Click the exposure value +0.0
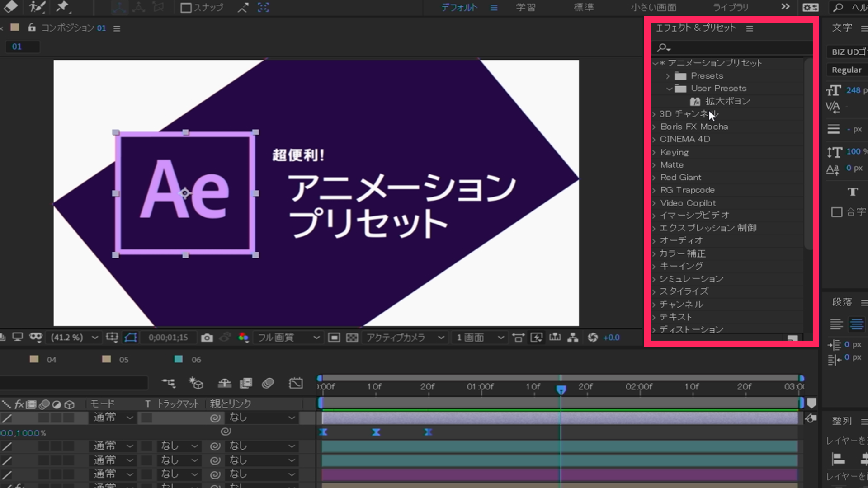This screenshot has height=488, width=868. click(x=612, y=338)
